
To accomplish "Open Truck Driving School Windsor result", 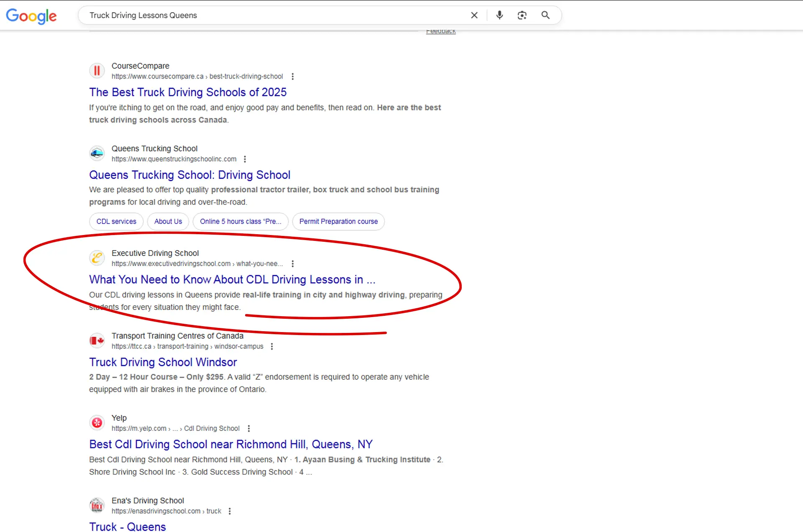I will pyautogui.click(x=163, y=362).
